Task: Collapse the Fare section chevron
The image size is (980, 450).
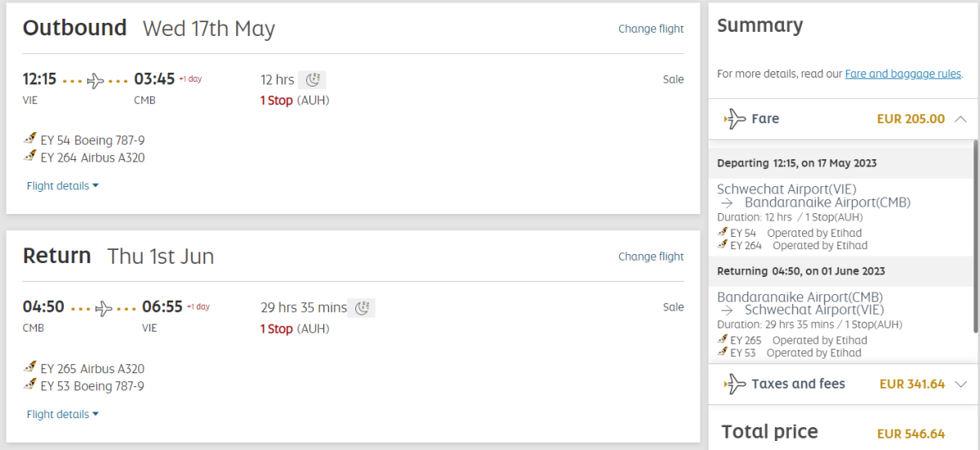Action: [960, 119]
